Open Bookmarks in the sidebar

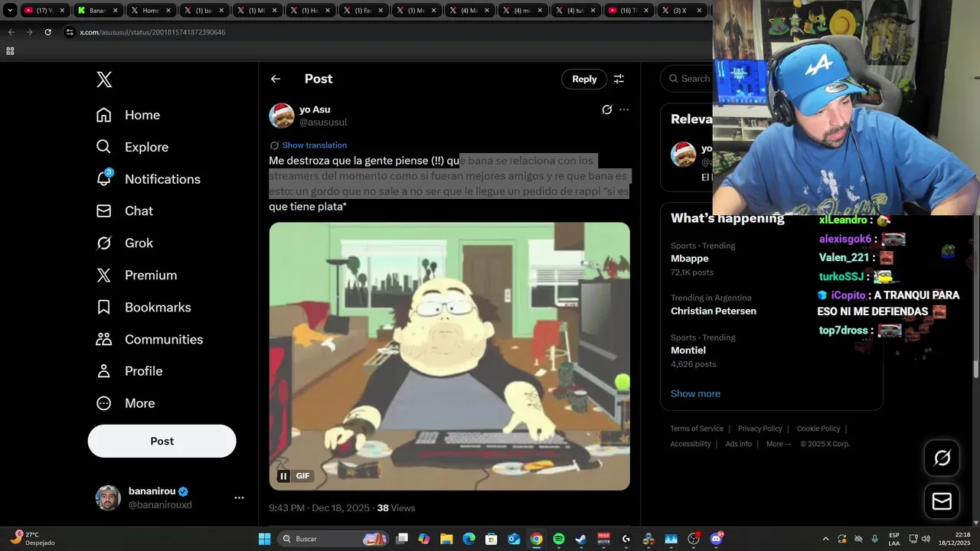point(143,308)
